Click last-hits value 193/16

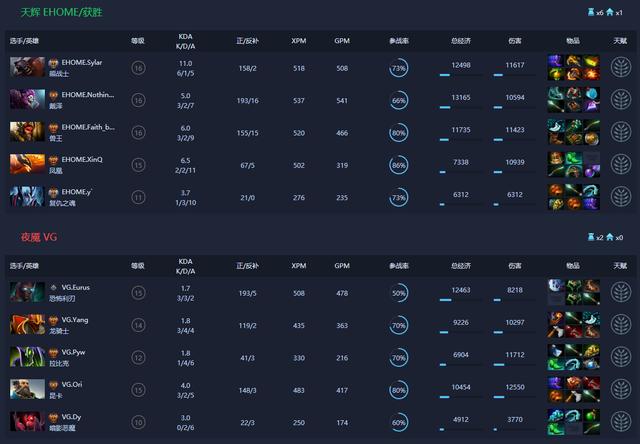coord(247,100)
